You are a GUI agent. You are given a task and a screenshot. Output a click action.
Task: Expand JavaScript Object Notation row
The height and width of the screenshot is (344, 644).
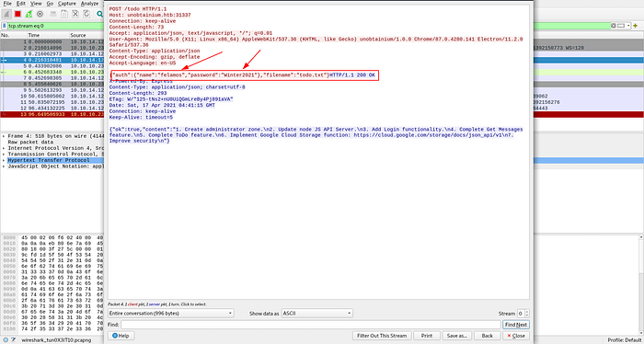[4, 166]
